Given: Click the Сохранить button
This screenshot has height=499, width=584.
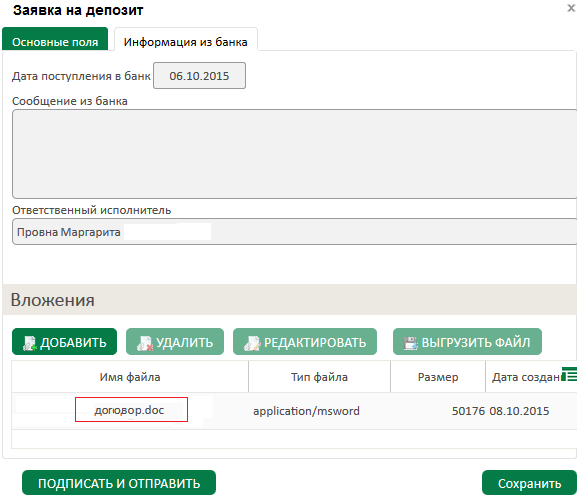Looking at the screenshot, I should [x=529, y=483].
